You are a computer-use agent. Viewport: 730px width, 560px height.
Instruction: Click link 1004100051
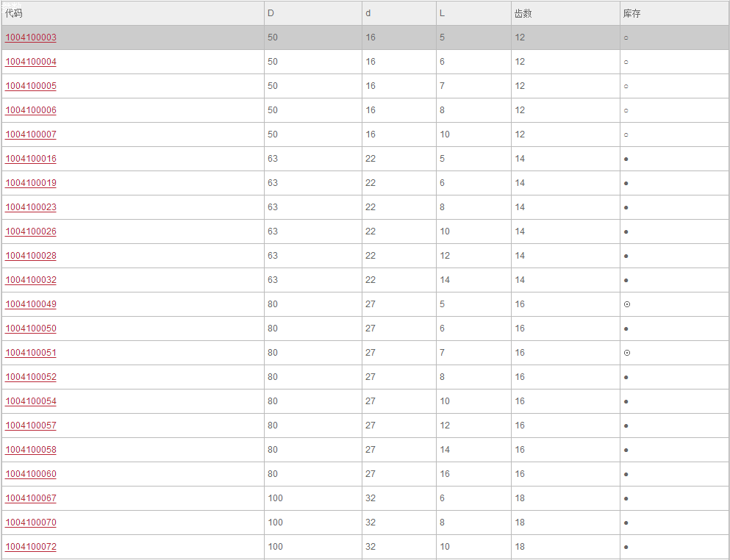coord(31,352)
